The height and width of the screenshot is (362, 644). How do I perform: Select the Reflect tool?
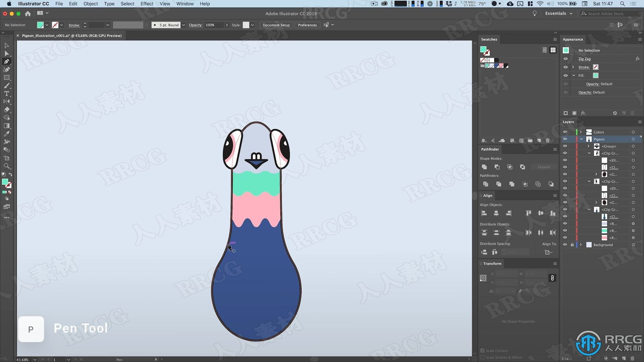pos(6,102)
